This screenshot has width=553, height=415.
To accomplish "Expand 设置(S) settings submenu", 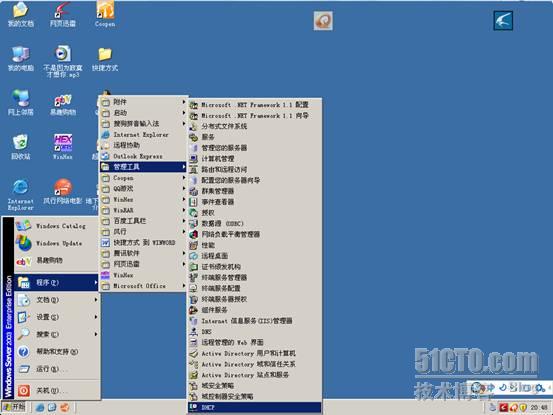I will coord(56,317).
